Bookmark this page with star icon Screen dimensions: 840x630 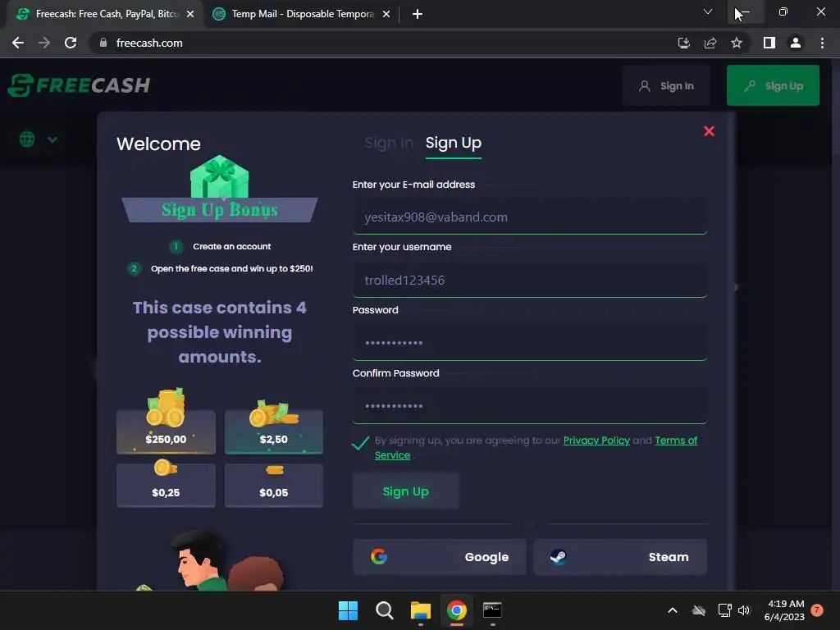pyautogui.click(x=737, y=43)
